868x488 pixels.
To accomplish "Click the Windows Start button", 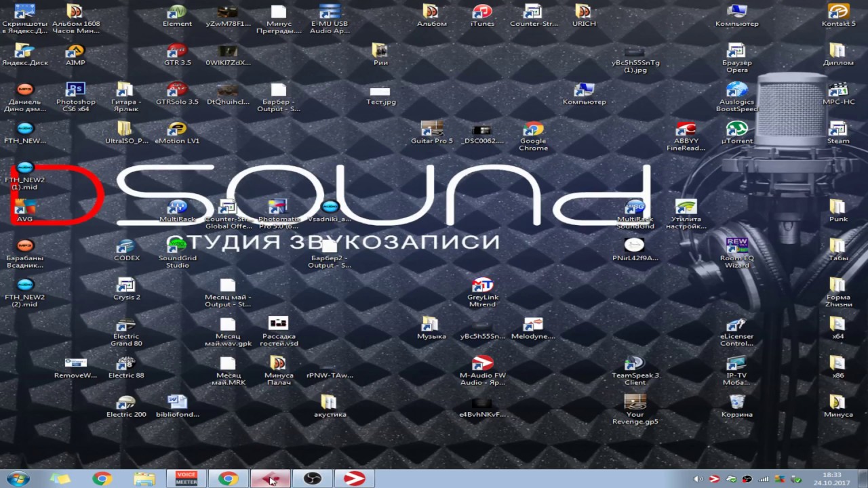I will point(18,479).
